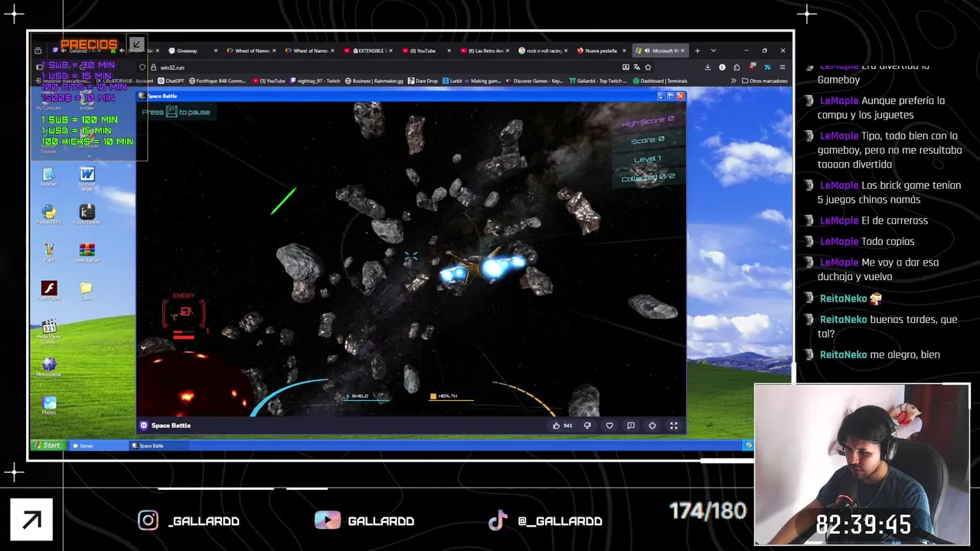
Task: Click the HEALTH gauge in the game HUD
Action: click(x=451, y=396)
